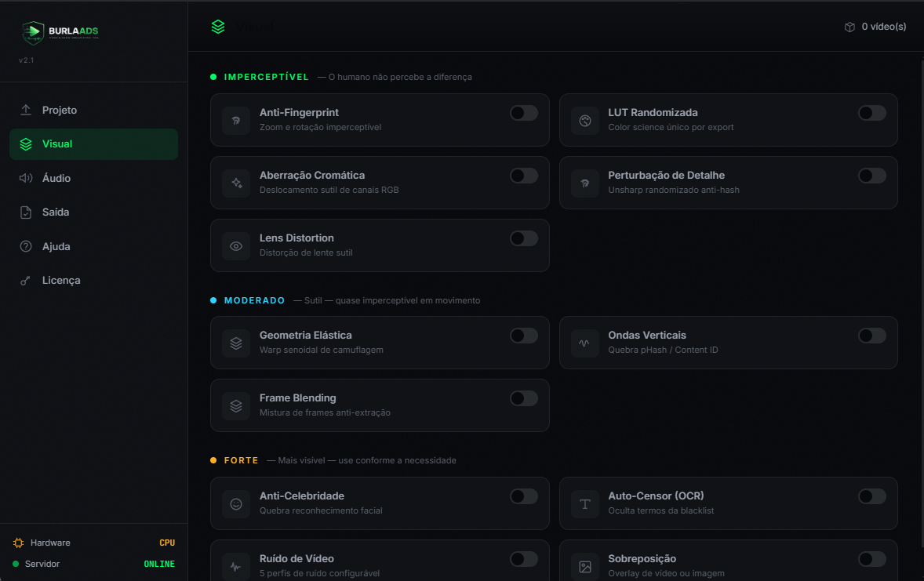Click the Projeto upload icon
The image size is (924, 581).
click(x=26, y=111)
